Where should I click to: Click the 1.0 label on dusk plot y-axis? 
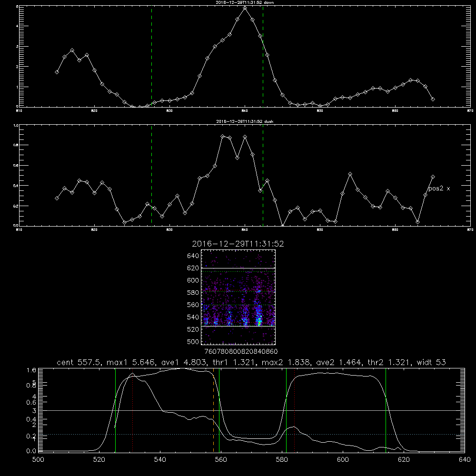pyautogui.click(x=16, y=125)
